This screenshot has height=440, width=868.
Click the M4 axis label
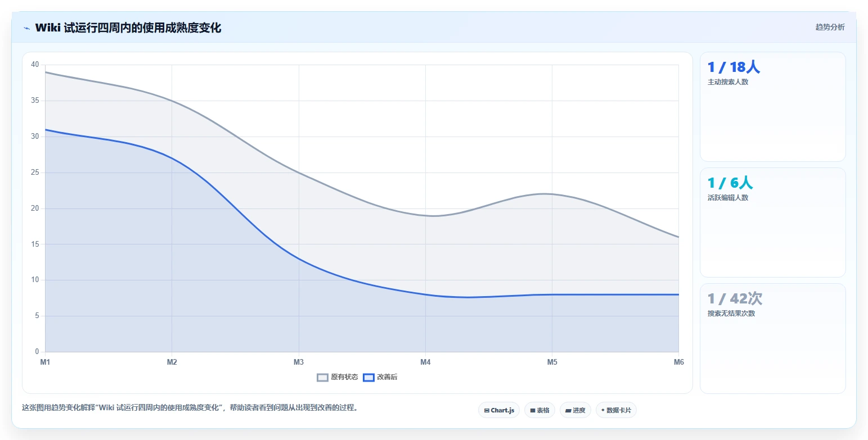(425, 362)
